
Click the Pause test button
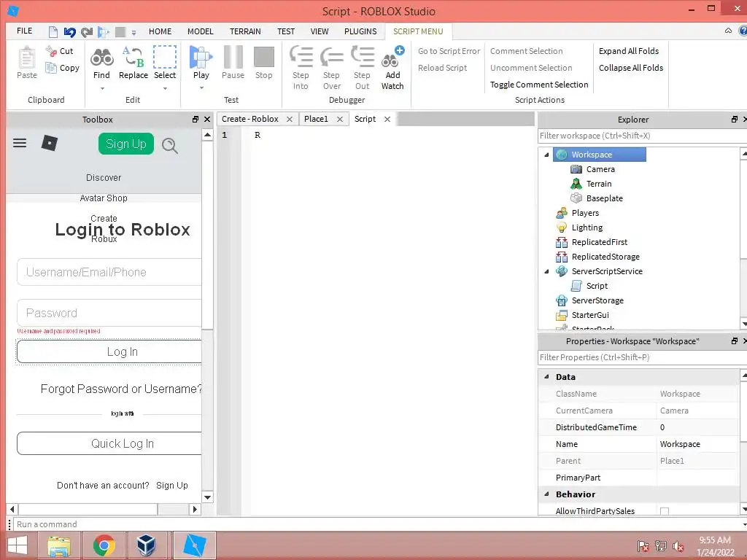point(233,57)
